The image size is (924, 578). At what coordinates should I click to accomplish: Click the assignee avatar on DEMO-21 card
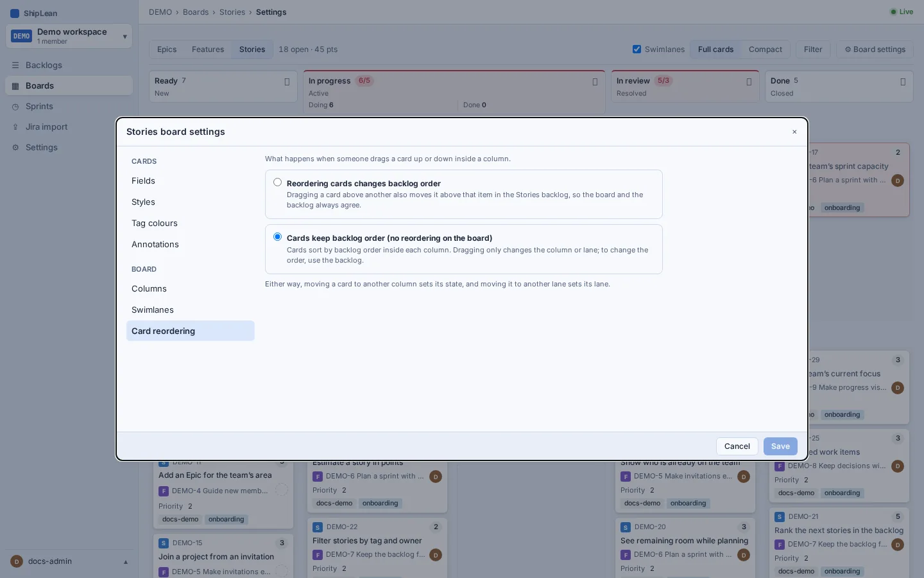(898, 545)
